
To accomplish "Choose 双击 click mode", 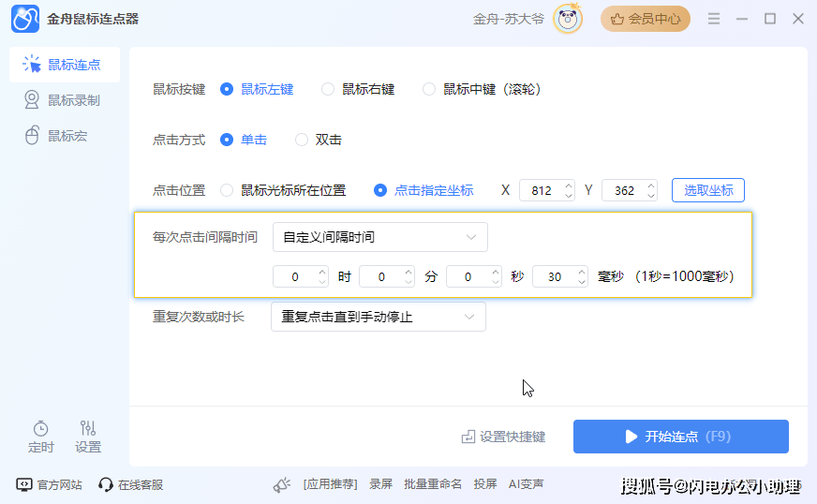I will pos(302,140).
